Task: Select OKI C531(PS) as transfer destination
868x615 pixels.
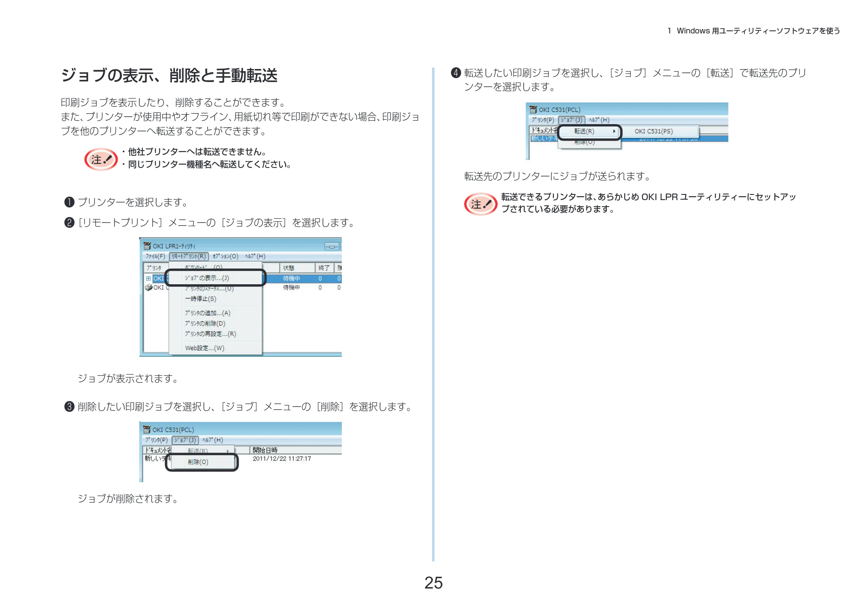Action: point(660,131)
